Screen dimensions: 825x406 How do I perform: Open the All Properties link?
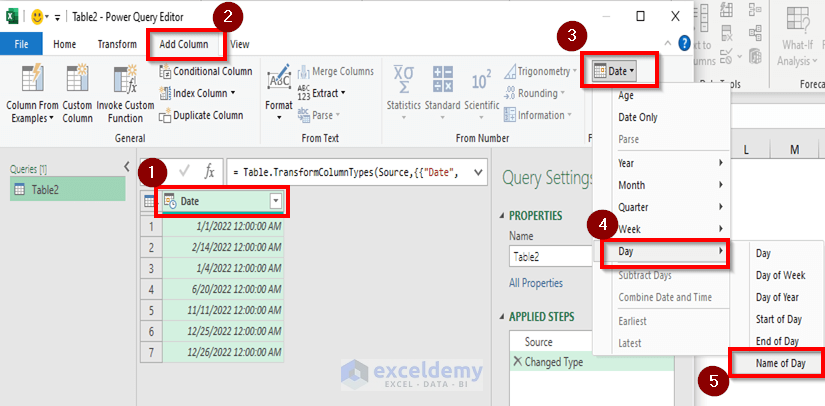coord(536,283)
